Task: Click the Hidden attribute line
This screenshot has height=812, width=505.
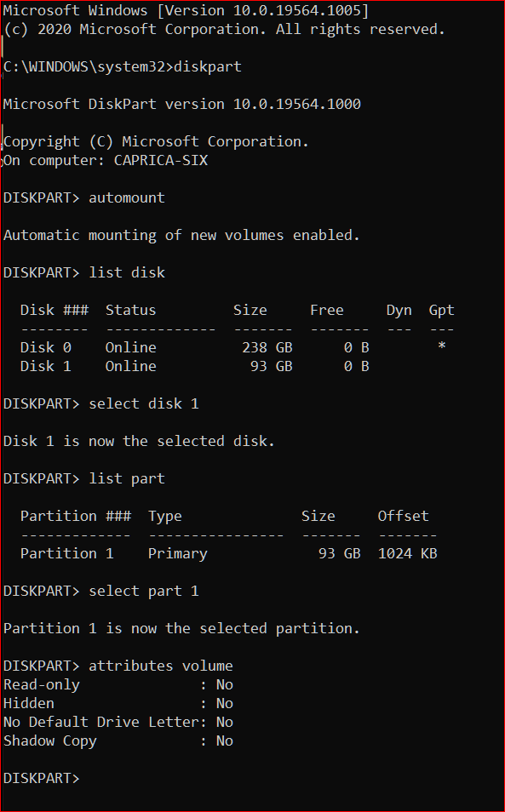Action: [x=118, y=703]
